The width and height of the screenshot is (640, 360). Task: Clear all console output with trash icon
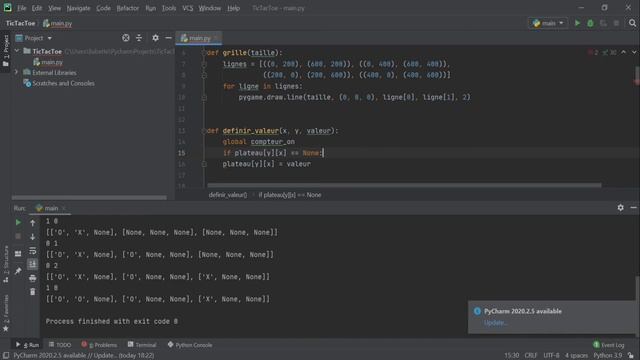click(x=33, y=292)
